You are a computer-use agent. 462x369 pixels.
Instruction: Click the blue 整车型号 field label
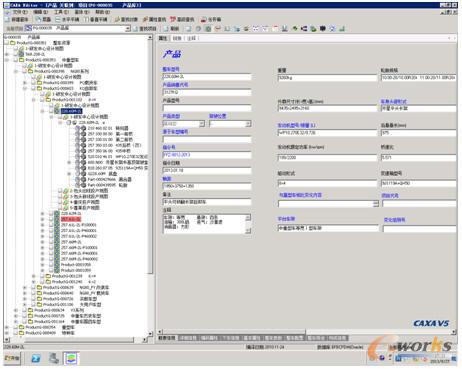click(171, 69)
